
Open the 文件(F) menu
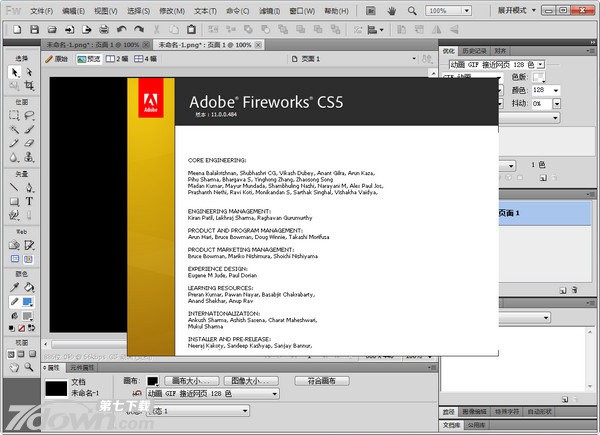click(41, 10)
